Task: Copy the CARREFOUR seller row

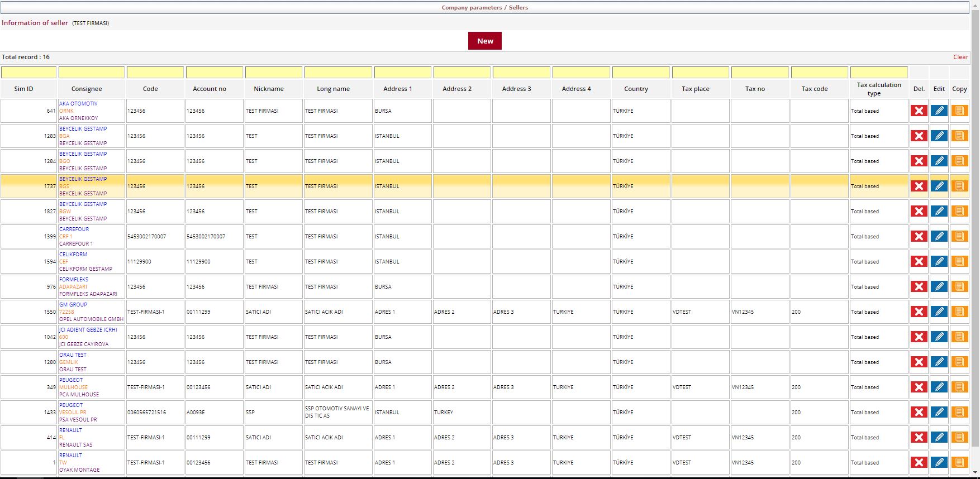Action: point(959,236)
